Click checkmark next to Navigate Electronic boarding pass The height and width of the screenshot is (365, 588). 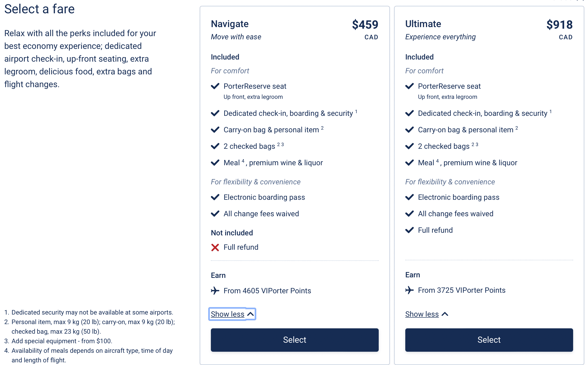215,197
